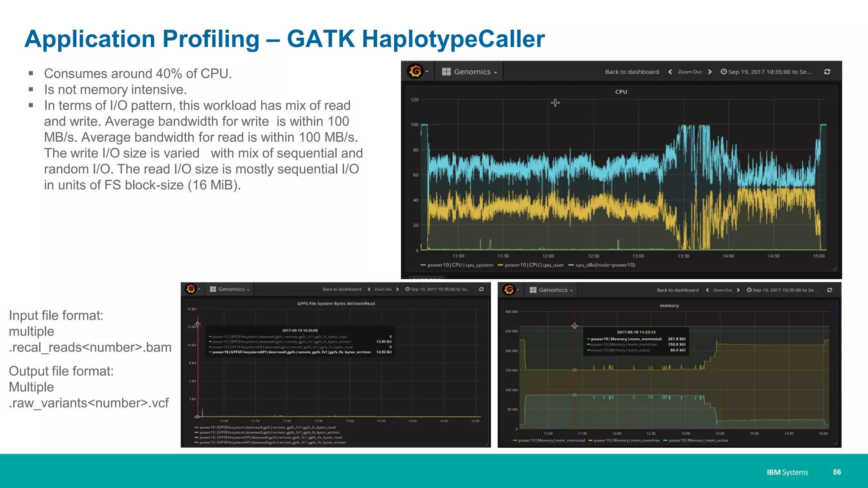Refresh the CPU dashboard panel
The image size is (868, 488).
point(827,72)
